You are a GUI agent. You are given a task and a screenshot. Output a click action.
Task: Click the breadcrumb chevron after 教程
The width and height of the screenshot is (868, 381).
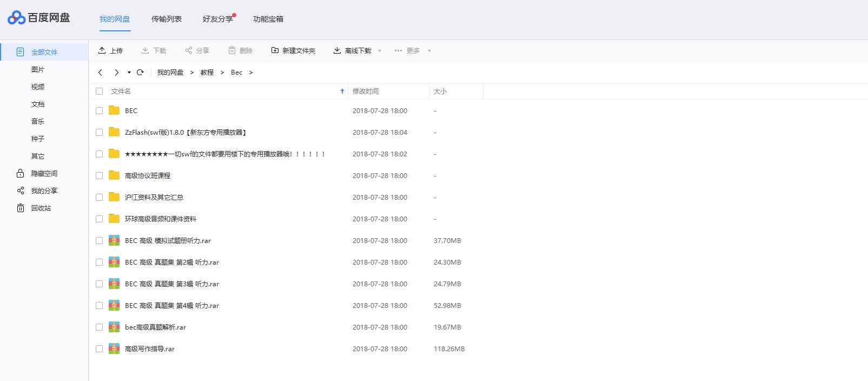tap(222, 73)
